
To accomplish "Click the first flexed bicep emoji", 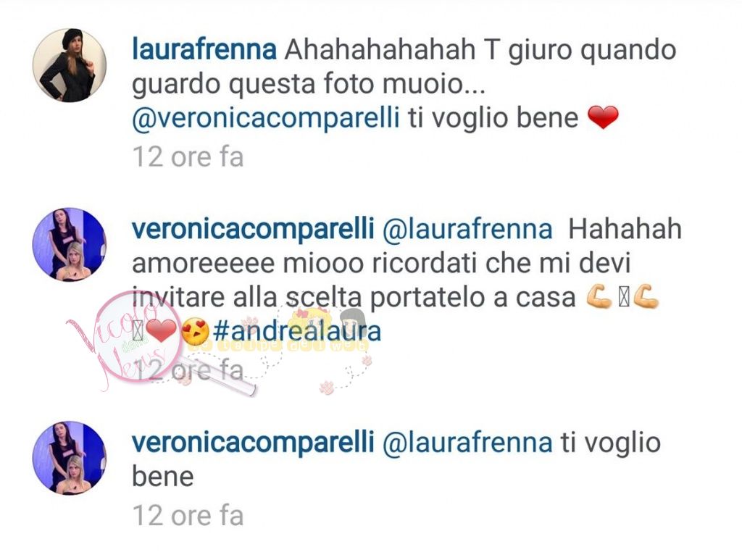I will click(x=599, y=298).
